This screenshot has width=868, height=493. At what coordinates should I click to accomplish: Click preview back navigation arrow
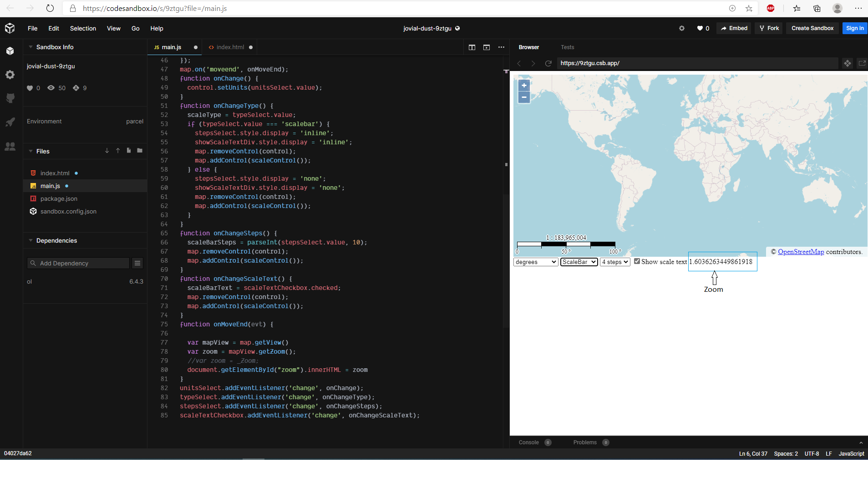pyautogui.click(x=519, y=63)
